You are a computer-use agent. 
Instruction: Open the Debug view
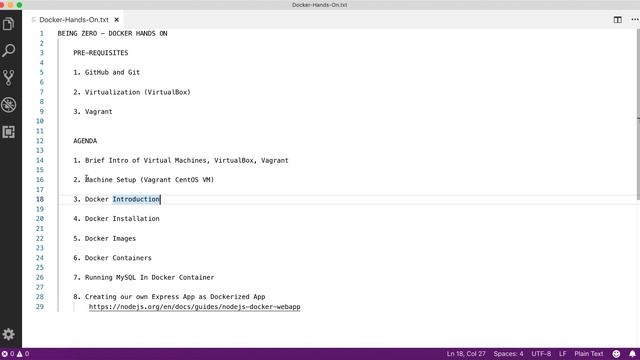pos(9,105)
